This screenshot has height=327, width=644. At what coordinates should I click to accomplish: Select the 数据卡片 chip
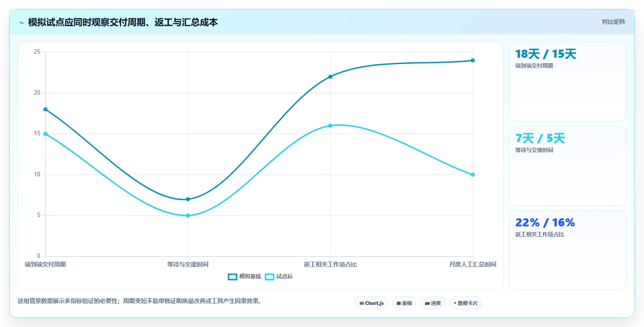tap(466, 303)
